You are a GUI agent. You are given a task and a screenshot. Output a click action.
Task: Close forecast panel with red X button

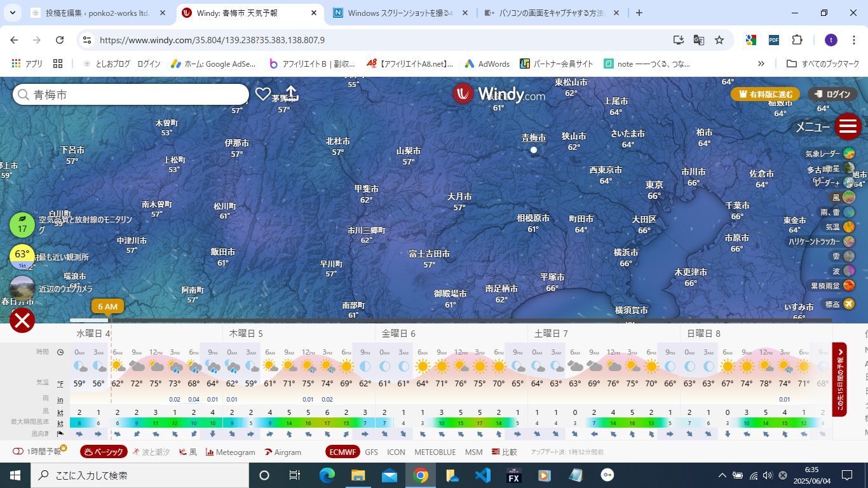(22, 321)
